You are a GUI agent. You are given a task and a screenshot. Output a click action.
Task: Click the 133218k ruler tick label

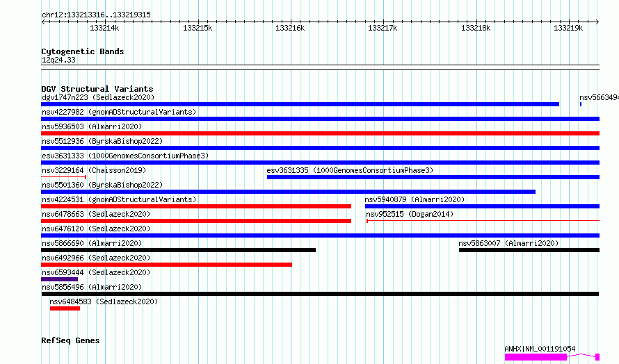476,28
